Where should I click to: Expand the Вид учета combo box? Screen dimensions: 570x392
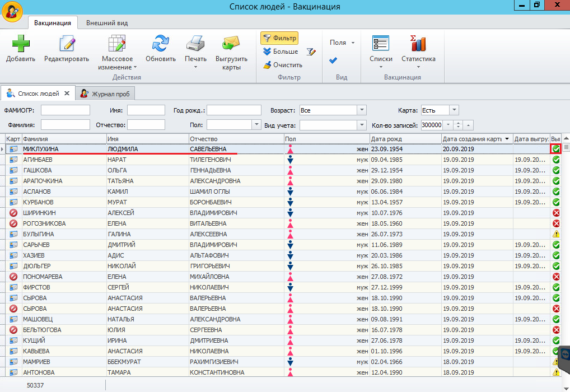[362, 125]
